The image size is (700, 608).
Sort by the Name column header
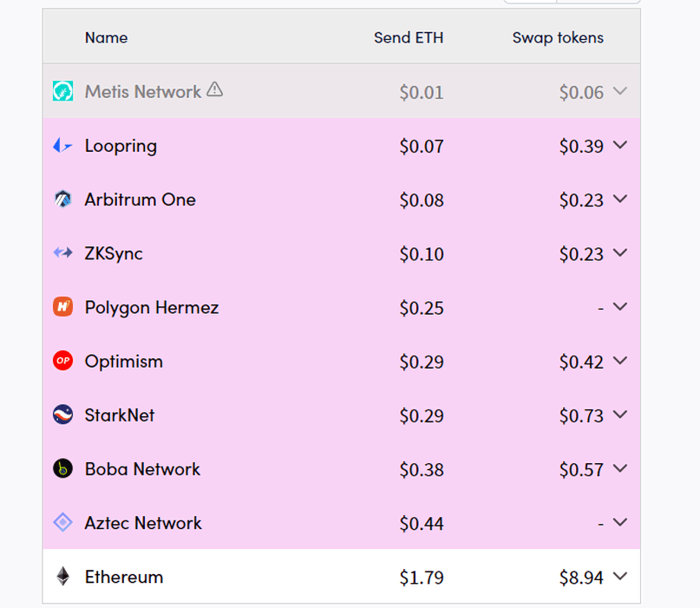click(x=106, y=37)
